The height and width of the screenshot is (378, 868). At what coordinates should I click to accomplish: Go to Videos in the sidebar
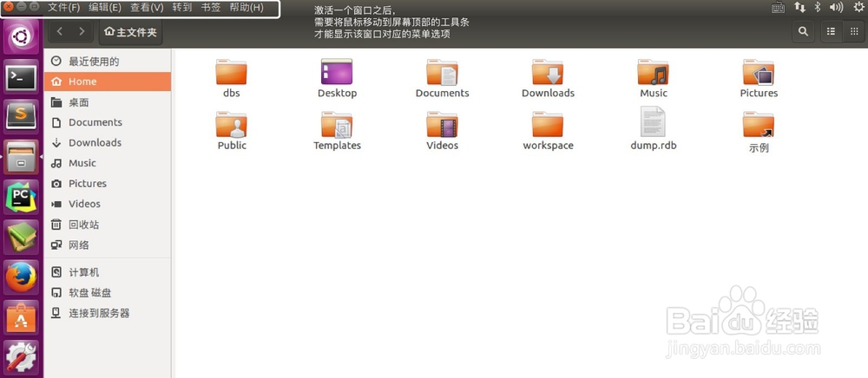pos(108,205)
